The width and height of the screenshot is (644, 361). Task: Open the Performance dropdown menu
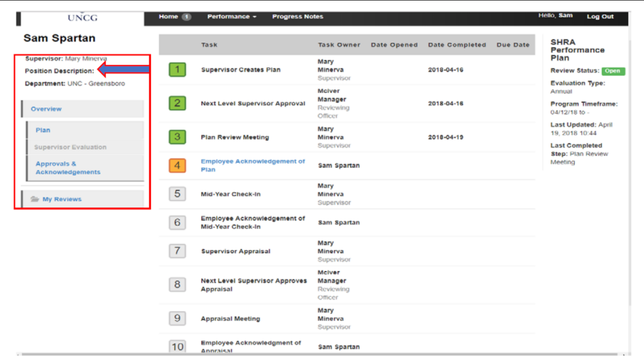pos(231,17)
